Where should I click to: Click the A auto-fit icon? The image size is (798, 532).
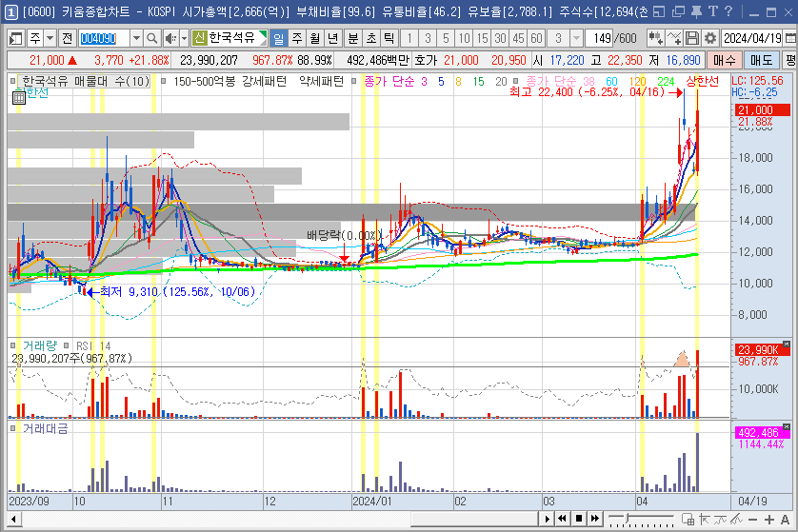(785, 520)
